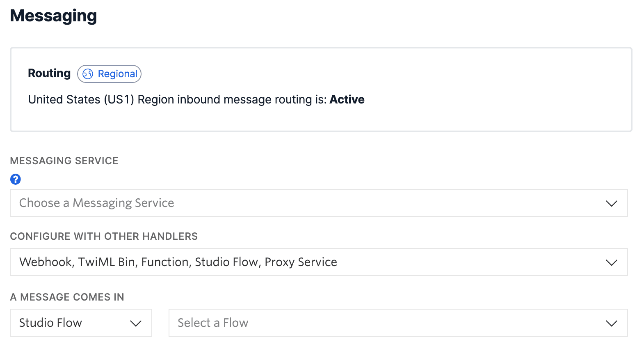Open the Studio Flow handler type dropdown

[74, 323]
